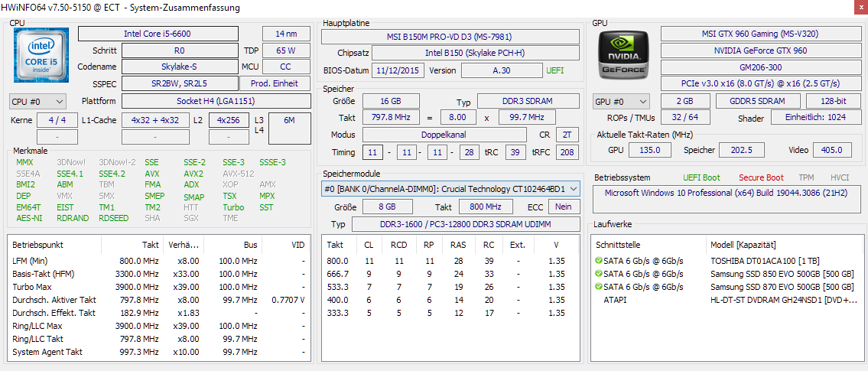Viewport: 868px width, 371px height.
Task: Click the DDR3 SDRAM memory type field
Action: click(x=528, y=101)
